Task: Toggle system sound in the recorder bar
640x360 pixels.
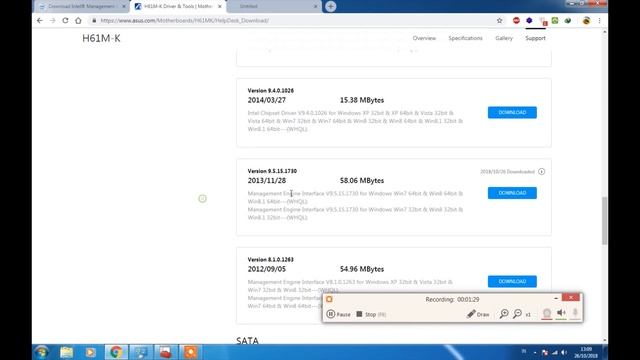Action: 561,313
